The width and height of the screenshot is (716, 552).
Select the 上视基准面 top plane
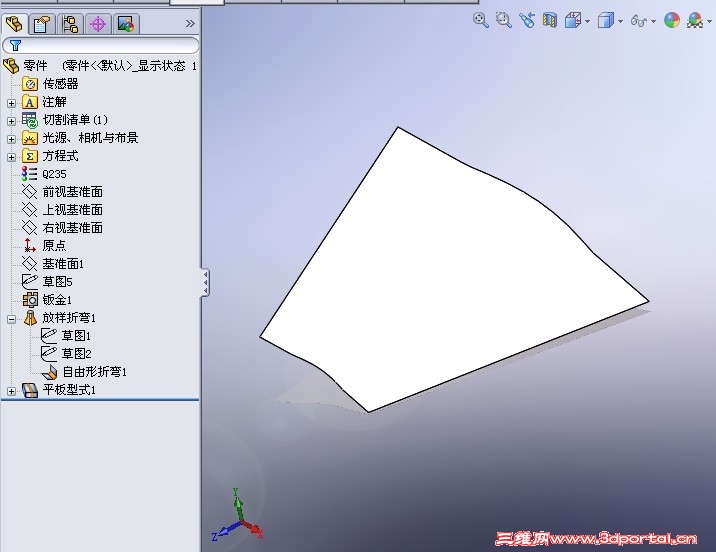63,210
